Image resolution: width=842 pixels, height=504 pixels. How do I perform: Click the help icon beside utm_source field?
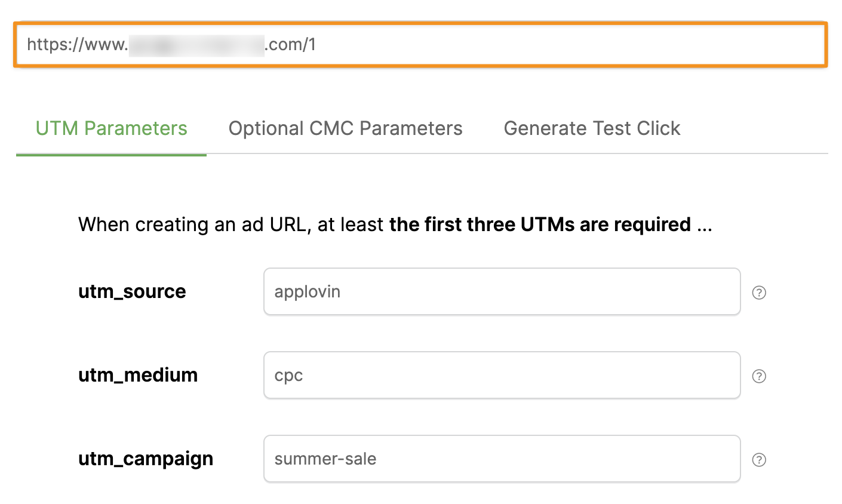pos(759,293)
